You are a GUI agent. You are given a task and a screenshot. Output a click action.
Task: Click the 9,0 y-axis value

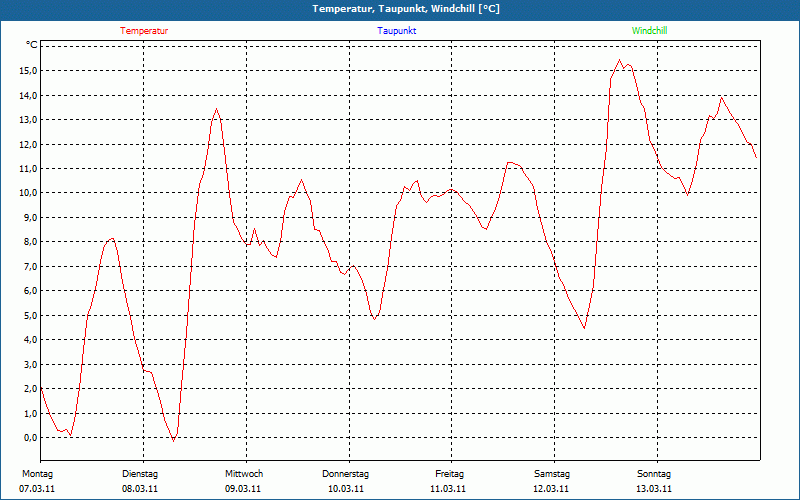tap(30, 217)
